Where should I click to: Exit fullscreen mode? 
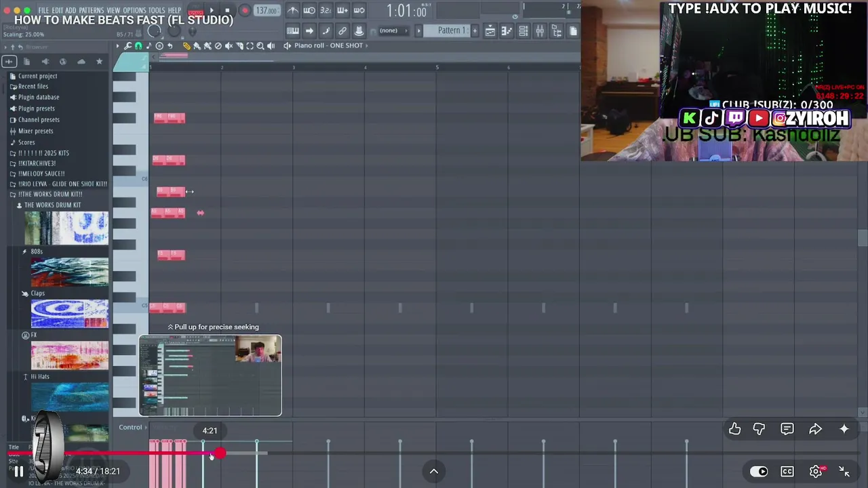844,472
